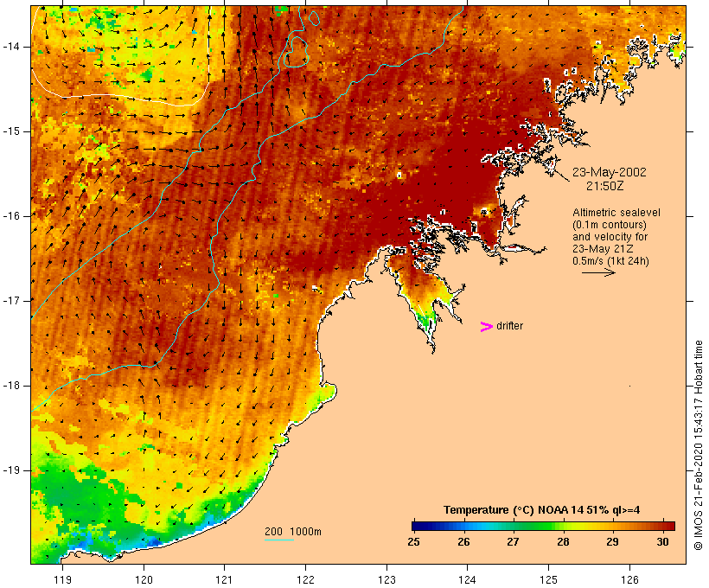Image resolution: width=709 pixels, height=588 pixels.
Task: Click the 'Temperature (°C) NOAA 14 51% ql>=4' title
Action: pyautogui.click(x=541, y=510)
